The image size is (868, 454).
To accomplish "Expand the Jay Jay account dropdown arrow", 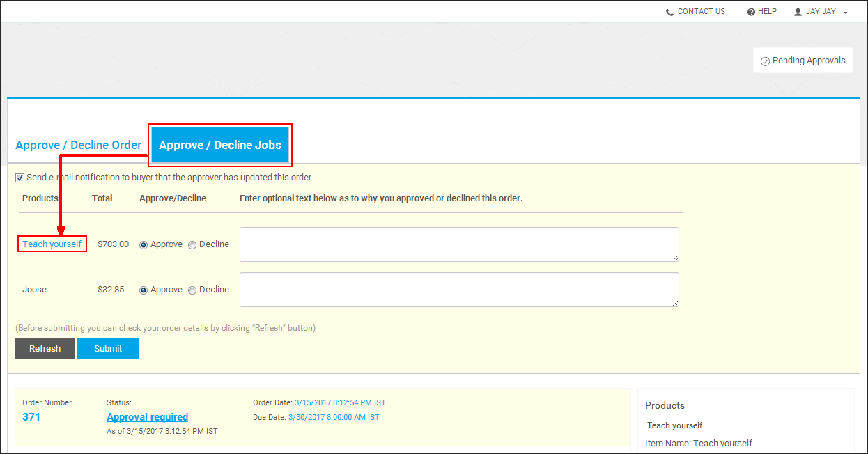I will 846,13.
